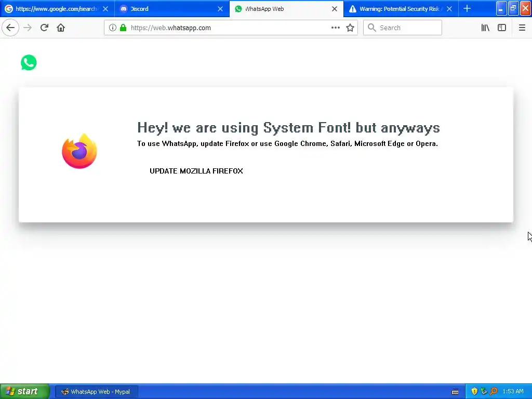Click the WhatsApp logo on the page
This screenshot has width=532, height=399.
29,62
